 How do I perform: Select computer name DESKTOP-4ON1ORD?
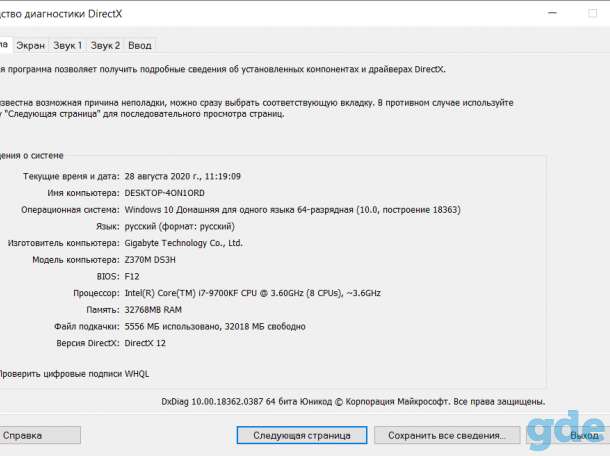coord(165,193)
